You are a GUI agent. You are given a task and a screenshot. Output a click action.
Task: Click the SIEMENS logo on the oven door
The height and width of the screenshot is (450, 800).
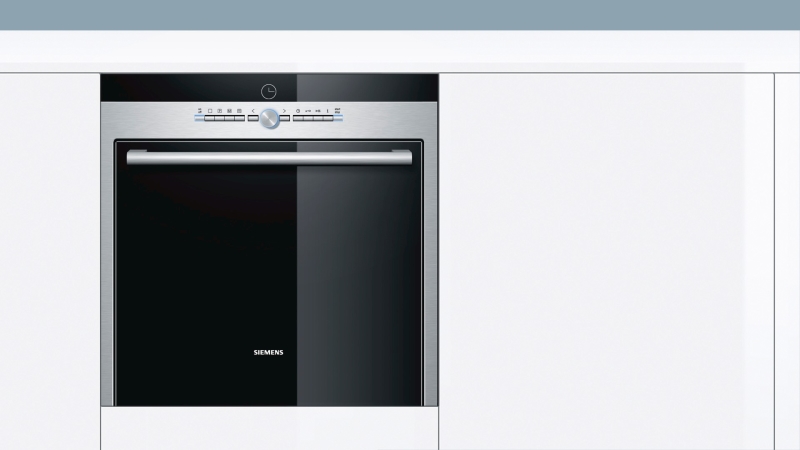(x=268, y=352)
